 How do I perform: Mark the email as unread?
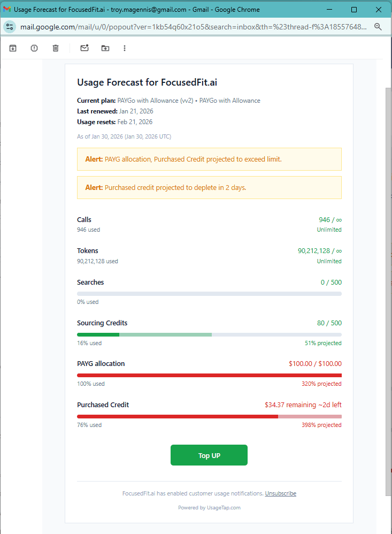(x=84, y=48)
